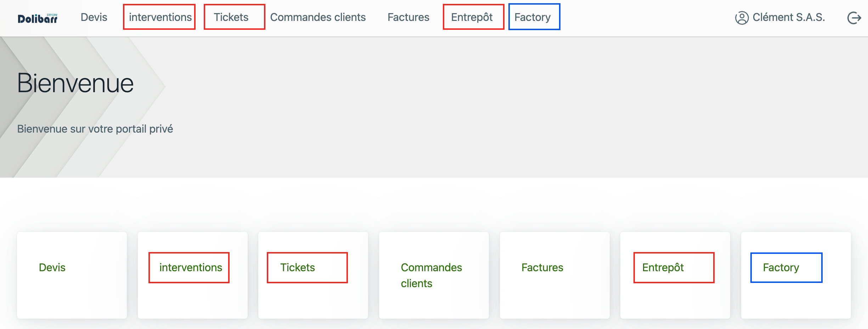Open the Entrepôt card link
The width and height of the screenshot is (868, 329).
(663, 267)
